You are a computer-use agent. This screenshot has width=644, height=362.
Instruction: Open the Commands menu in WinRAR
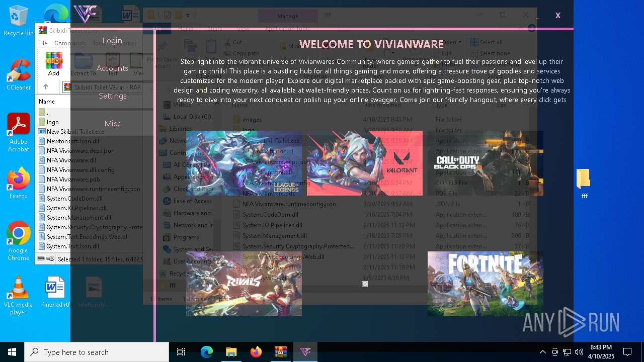pos(69,43)
